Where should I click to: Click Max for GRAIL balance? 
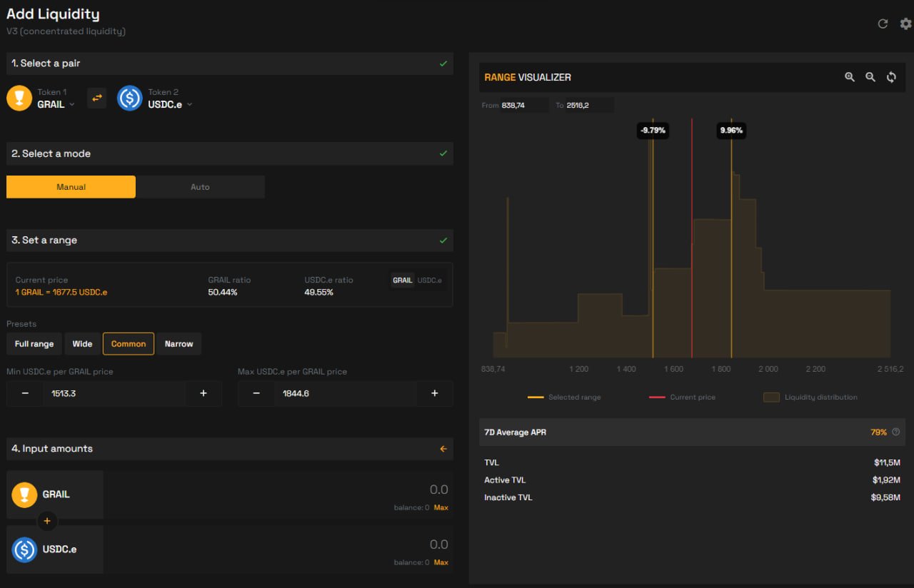[441, 507]
